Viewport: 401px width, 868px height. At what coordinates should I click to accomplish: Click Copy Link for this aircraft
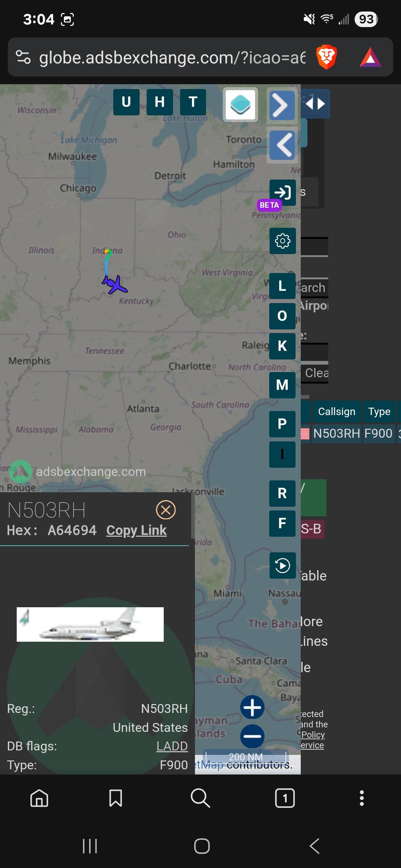(136, 530)
